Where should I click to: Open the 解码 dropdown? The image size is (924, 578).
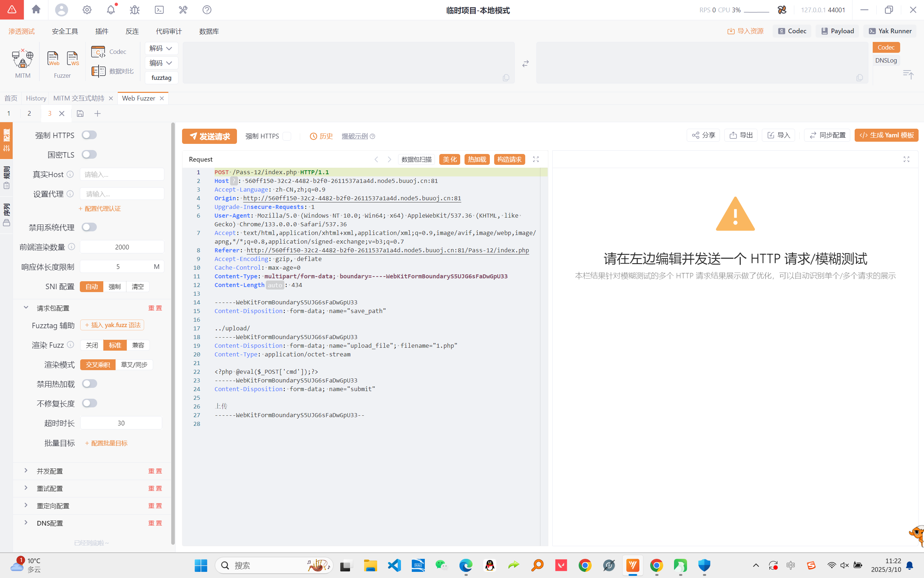[161, 48]
